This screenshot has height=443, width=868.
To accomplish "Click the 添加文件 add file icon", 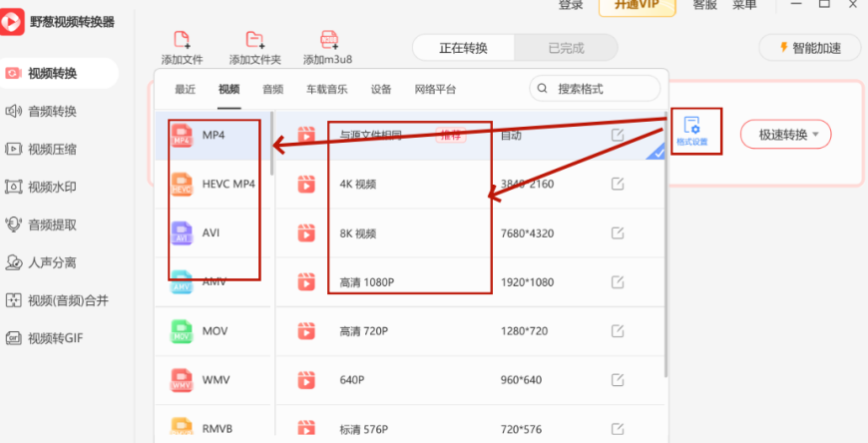I will coord(182,40).
